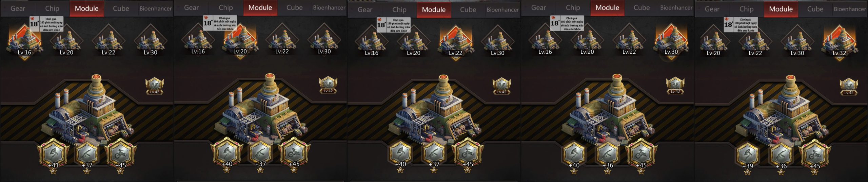The image size is (868, 182).
Task: Open Chip tab above the highlighted Lv.22 module
Action: [x=399, y=10]
